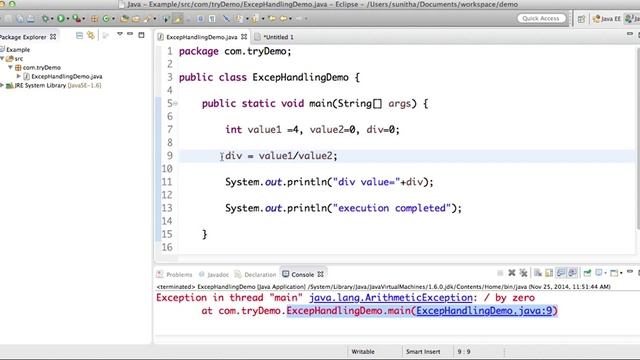Open the External Tools dropdown arrow
Screen dimensions: 640x360
tap(84, 19)
